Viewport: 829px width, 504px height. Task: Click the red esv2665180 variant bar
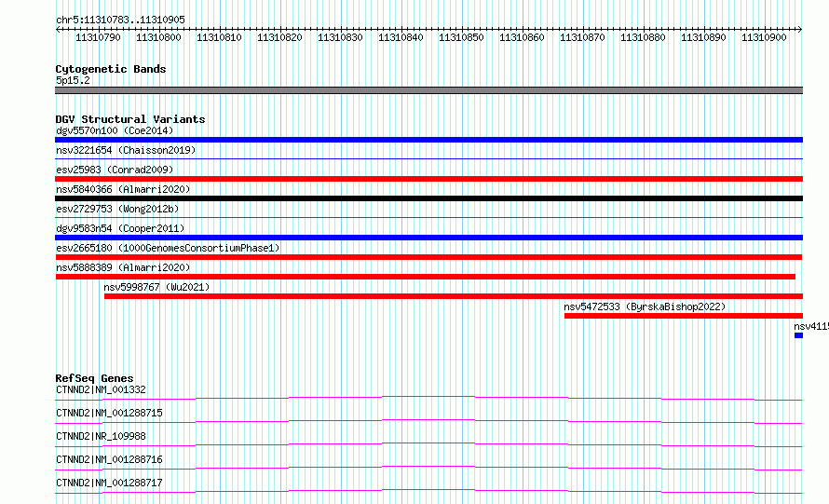[428, 257]
